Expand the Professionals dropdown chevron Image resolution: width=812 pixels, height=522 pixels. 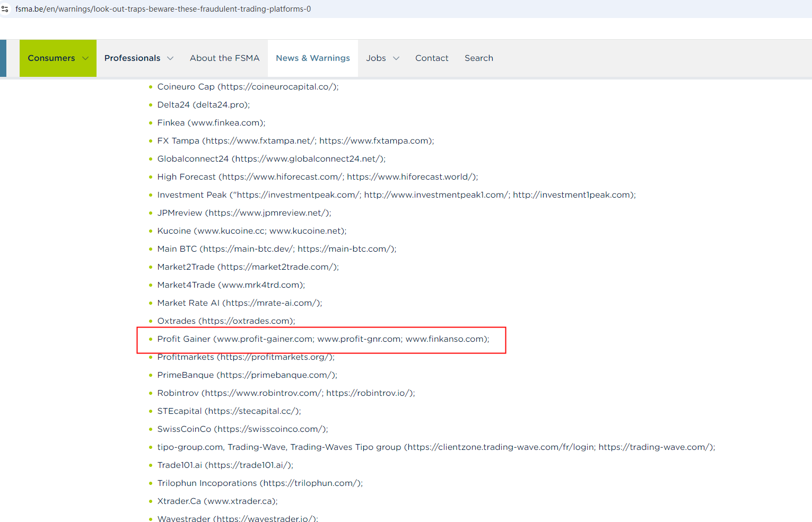170,58
